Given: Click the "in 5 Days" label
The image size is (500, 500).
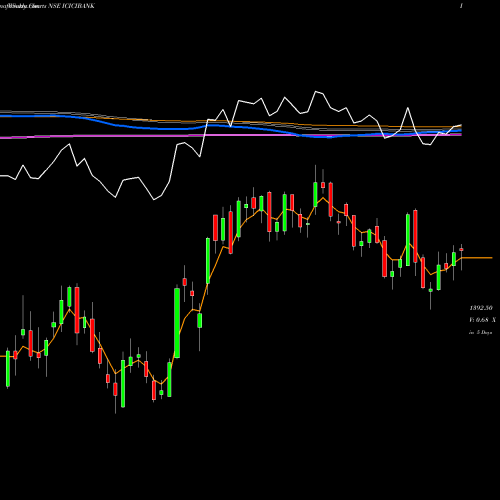Looking at the screenshot, I should [480, 332].
